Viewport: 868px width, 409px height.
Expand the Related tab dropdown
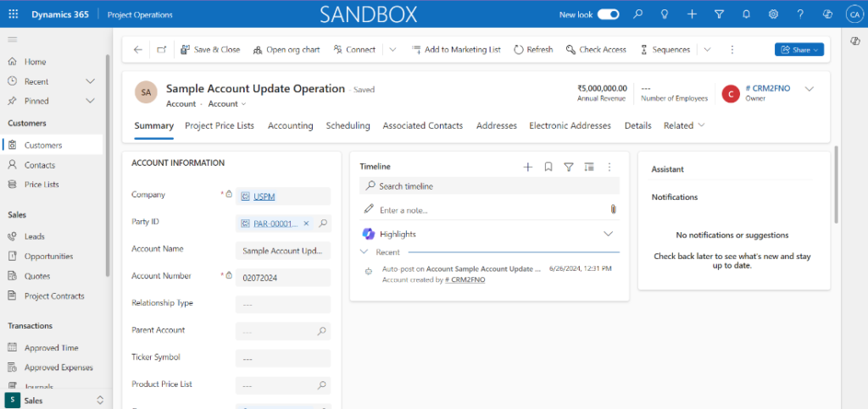pos(684,125)
